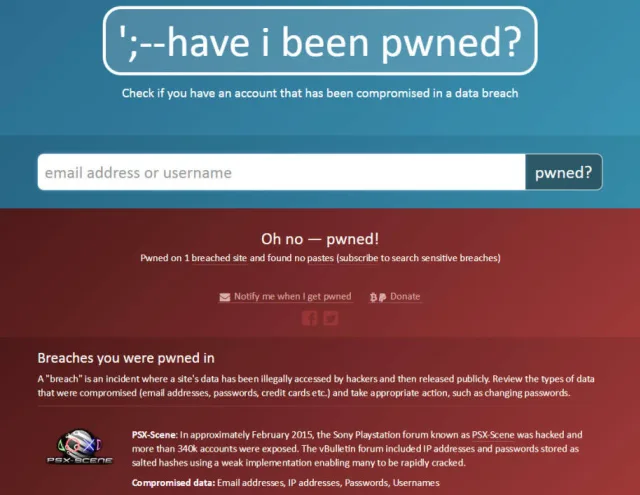Viewport: 640px width, 495px height.
Task: Click the Oh no — pwned! result heading
Action: tap(320, 239)
